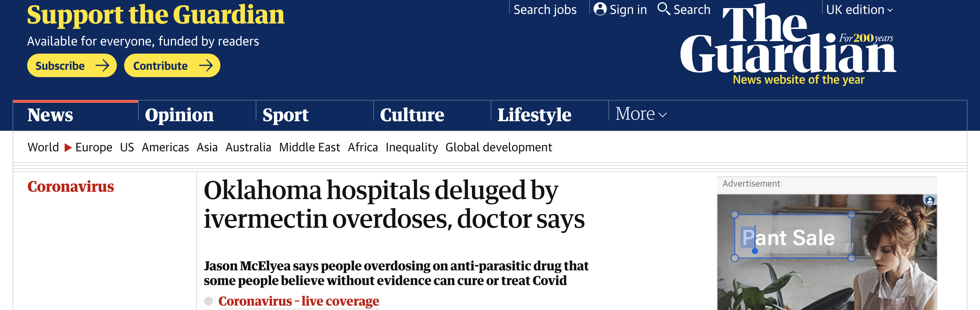Click the Subscribe button arrow
Viewport: 980px width, 310px height.
pyautogui.click(x=102, y=66)
